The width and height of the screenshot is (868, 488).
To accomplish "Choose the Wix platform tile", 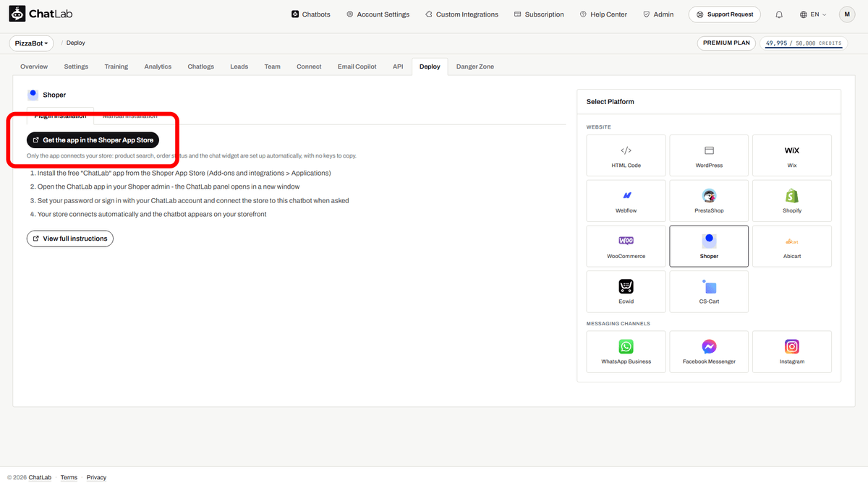I will tap(792, 155).
